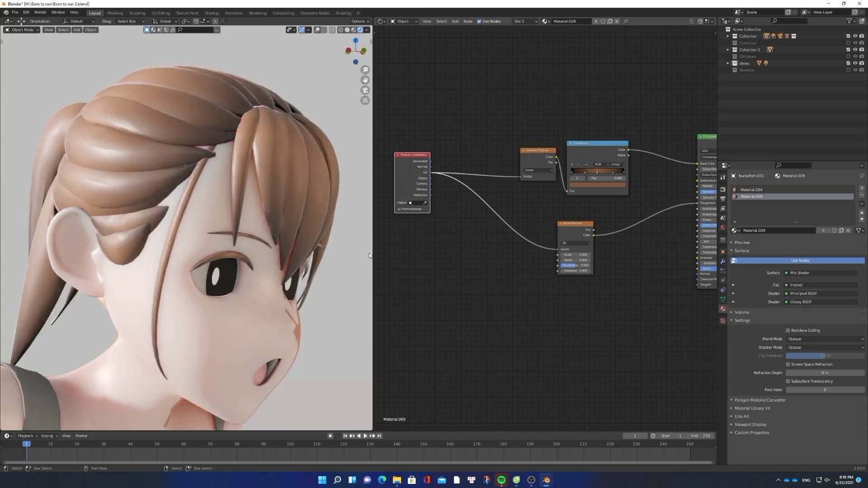The width and height of the screenshot is (868, 488).
Task: Uncheck the Use Nodes checkbox
Action: 479,21
